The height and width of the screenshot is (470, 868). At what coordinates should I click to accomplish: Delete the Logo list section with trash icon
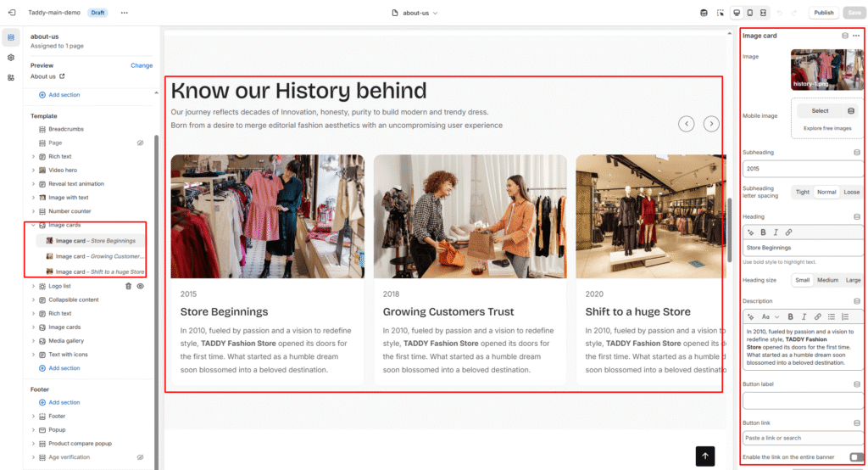(129, 286)
